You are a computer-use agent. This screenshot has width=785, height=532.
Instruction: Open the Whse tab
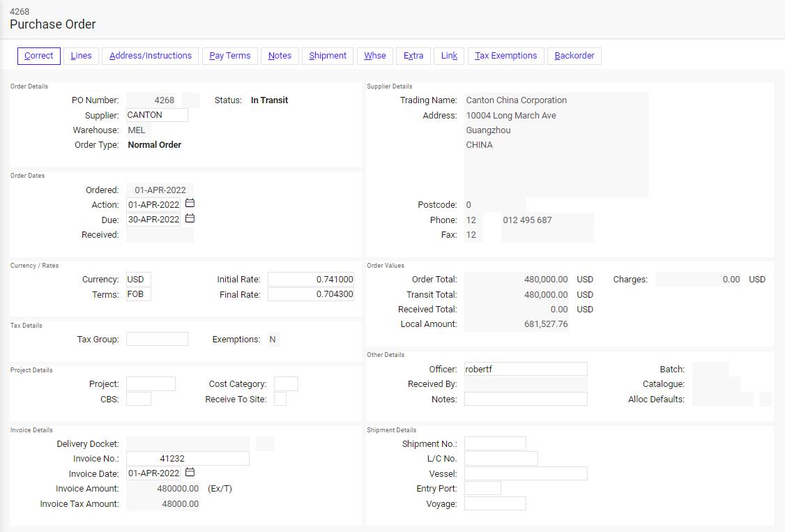pos(374,55)
